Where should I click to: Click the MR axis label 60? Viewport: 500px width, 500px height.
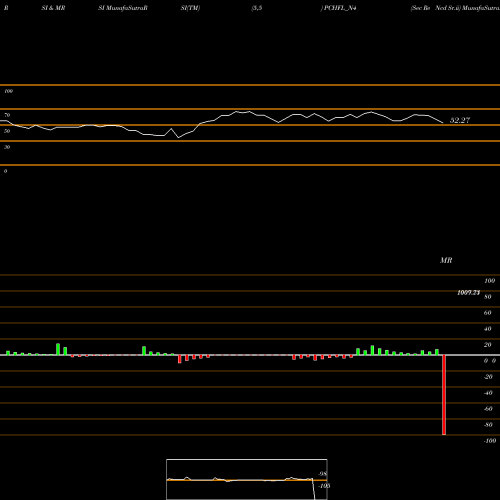(x=488, y=313)
